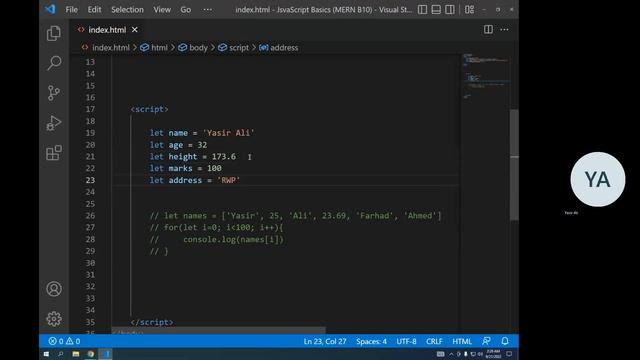
Task: Click the taskbar clock
Action: [x=493, y=354]
